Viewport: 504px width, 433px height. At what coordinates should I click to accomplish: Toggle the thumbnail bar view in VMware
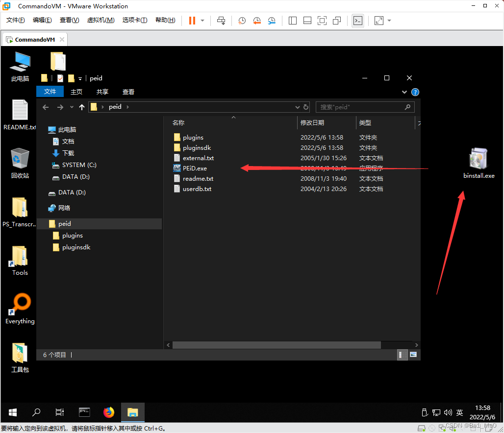(307, 21)
